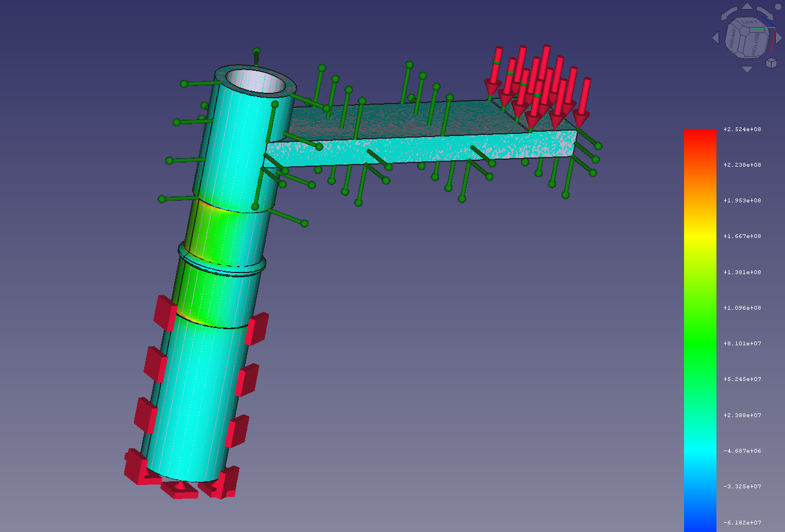This screenshot has height=532, width=785.
Task: Roll view using clockwise curved arrow
Action: (x=766, y=13)
